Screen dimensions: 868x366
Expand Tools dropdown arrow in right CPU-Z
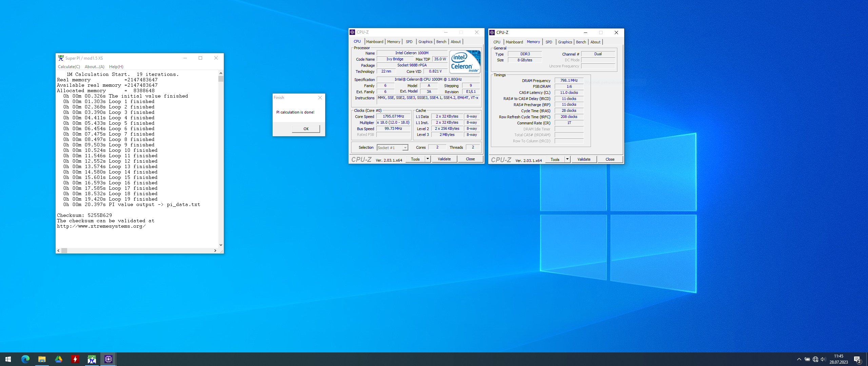tap(567, 159)
